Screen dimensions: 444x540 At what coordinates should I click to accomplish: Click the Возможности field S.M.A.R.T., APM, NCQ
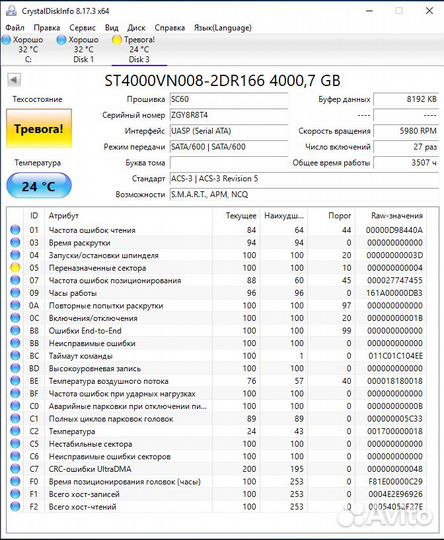pos(304,194)
